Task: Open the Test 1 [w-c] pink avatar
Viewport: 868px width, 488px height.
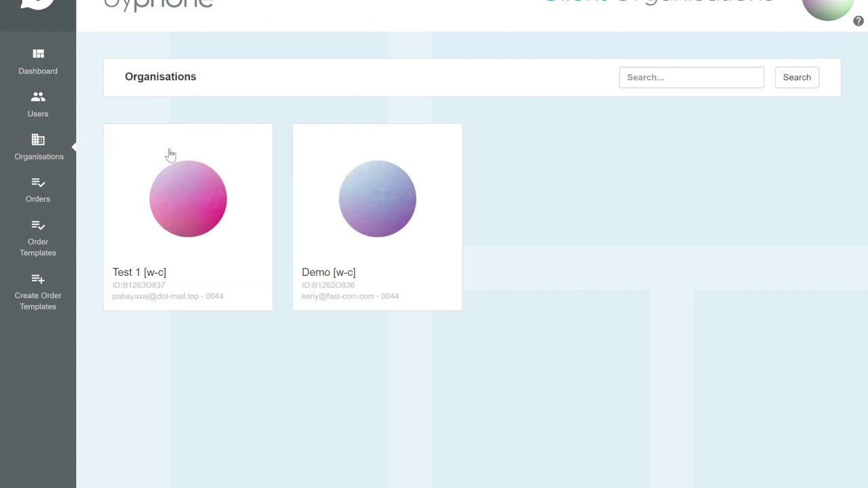Action: coord(188,199)
